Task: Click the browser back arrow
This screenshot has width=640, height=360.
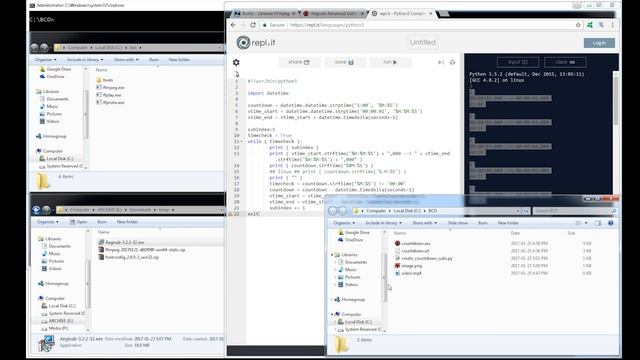Action: [233, 25]
